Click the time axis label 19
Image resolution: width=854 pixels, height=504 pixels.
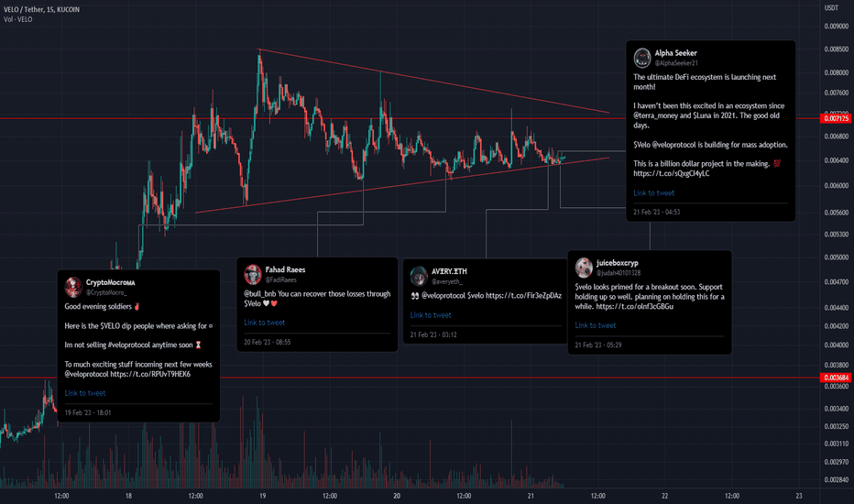point(262,496)
